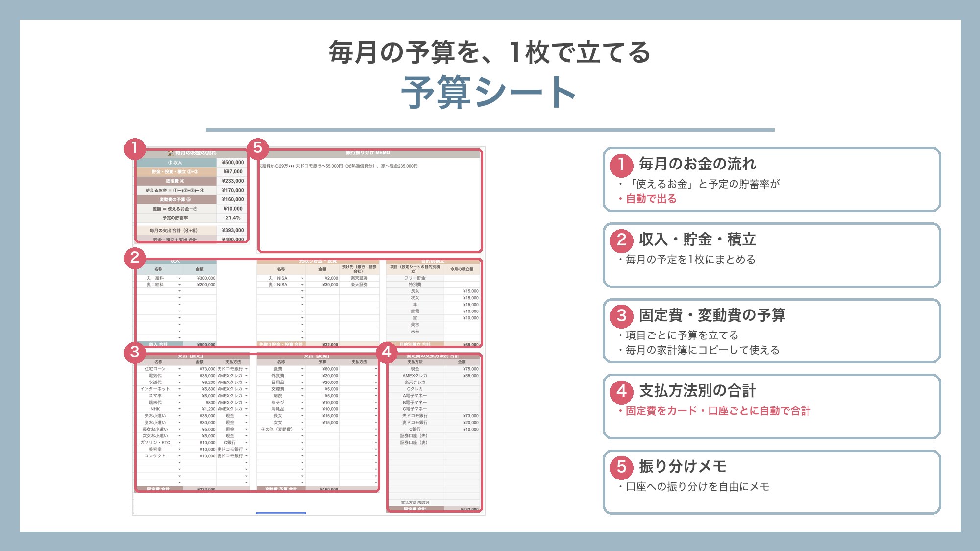Select ¥75,000 total for 現金 payment method
The height and width of the screenshot is (551, 980).
coord(471,369)
